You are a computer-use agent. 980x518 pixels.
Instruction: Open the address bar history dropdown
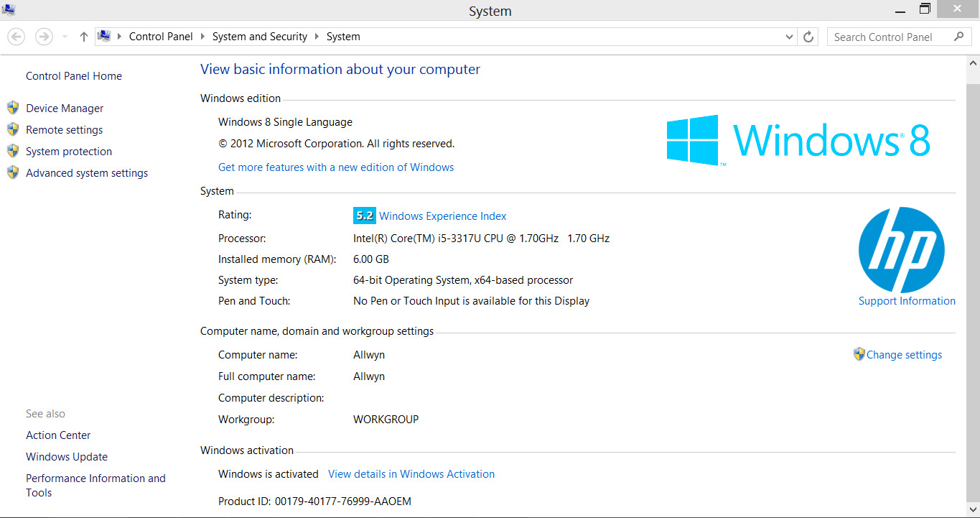(789, 37)
